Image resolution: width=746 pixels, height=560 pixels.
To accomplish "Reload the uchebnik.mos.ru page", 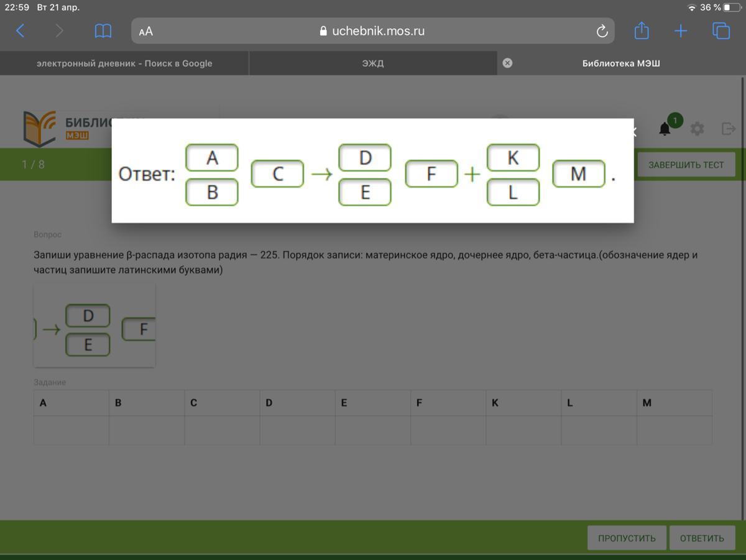I will tap(601, 32).
